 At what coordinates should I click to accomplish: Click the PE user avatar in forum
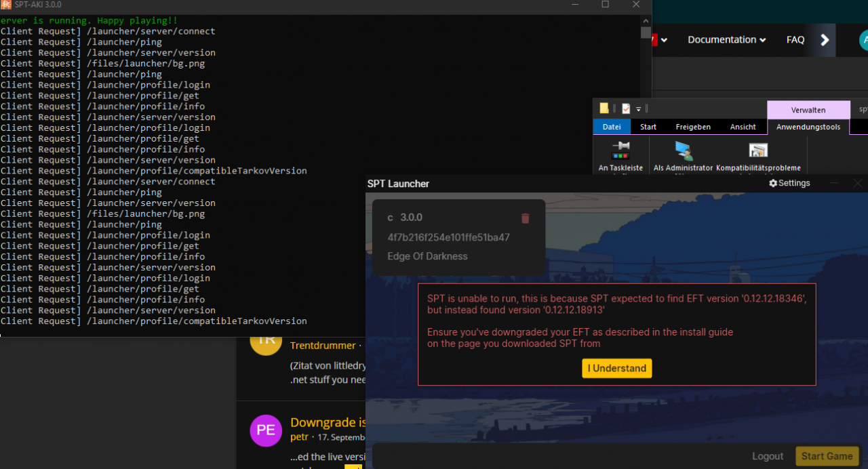pyautogui.click(x=266, y=430)
